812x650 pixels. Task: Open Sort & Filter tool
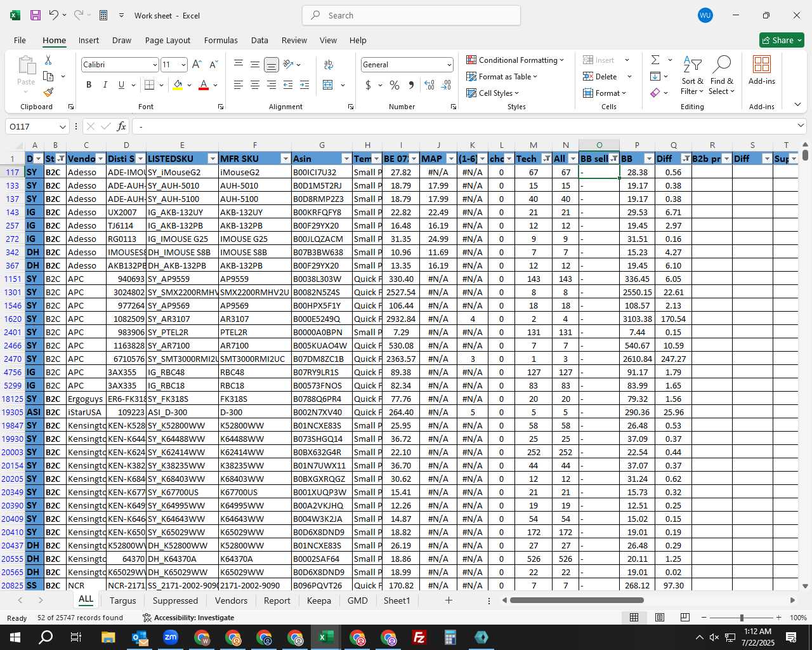click(692, 76)
